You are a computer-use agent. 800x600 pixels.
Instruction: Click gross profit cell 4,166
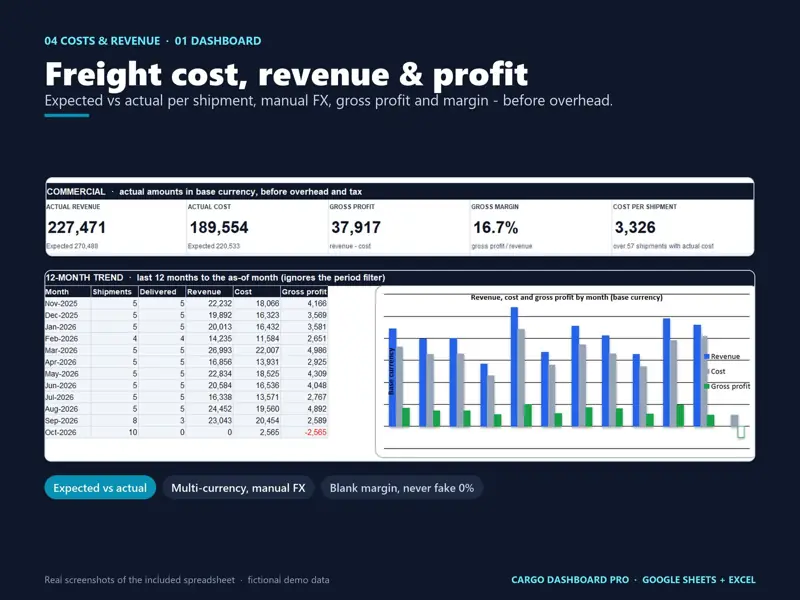[x=304, y=304]
